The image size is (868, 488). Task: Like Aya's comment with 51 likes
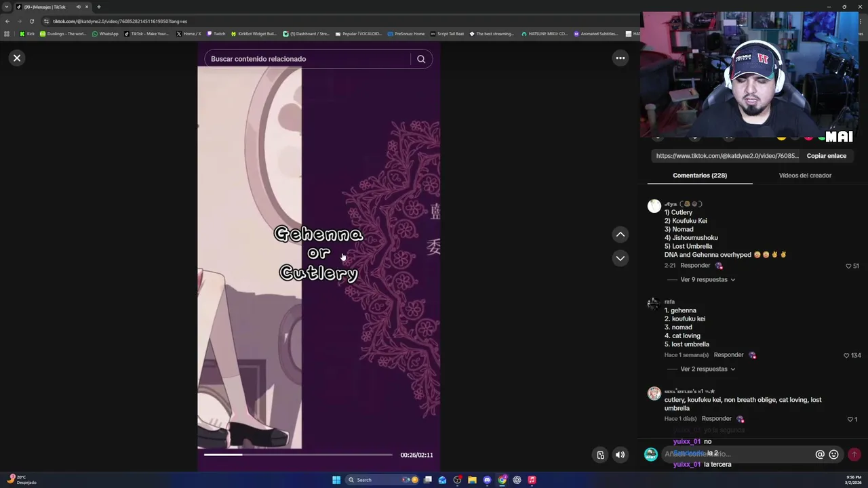click(x=848, y=266)
